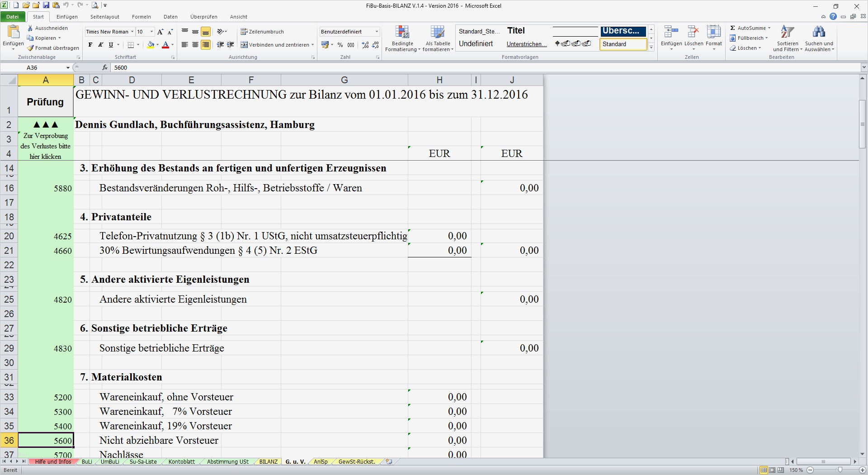Open Sortieren und Filtern

(x=788, y=38)
